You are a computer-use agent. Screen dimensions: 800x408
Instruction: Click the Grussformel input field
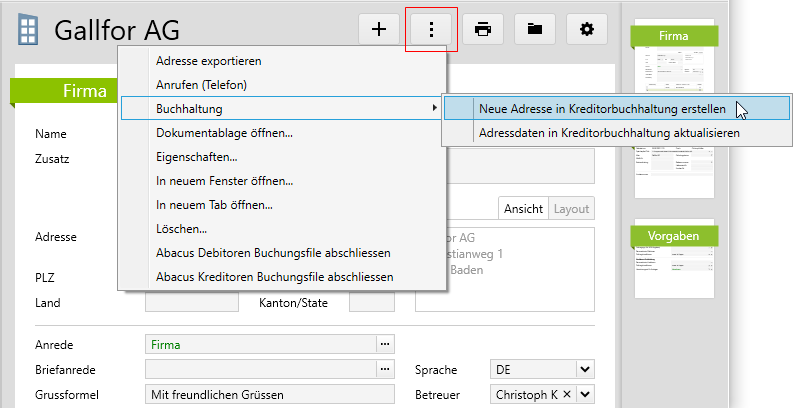coord(270,395)
